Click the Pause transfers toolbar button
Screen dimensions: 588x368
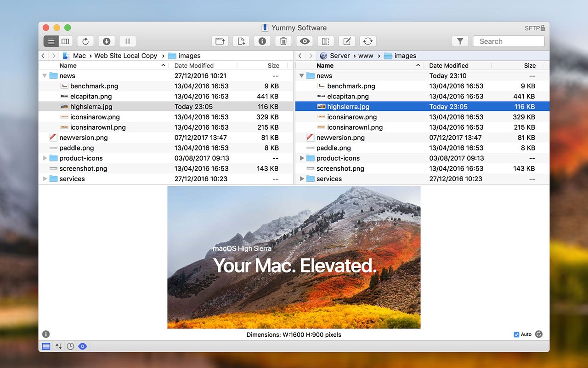(128, 41)
